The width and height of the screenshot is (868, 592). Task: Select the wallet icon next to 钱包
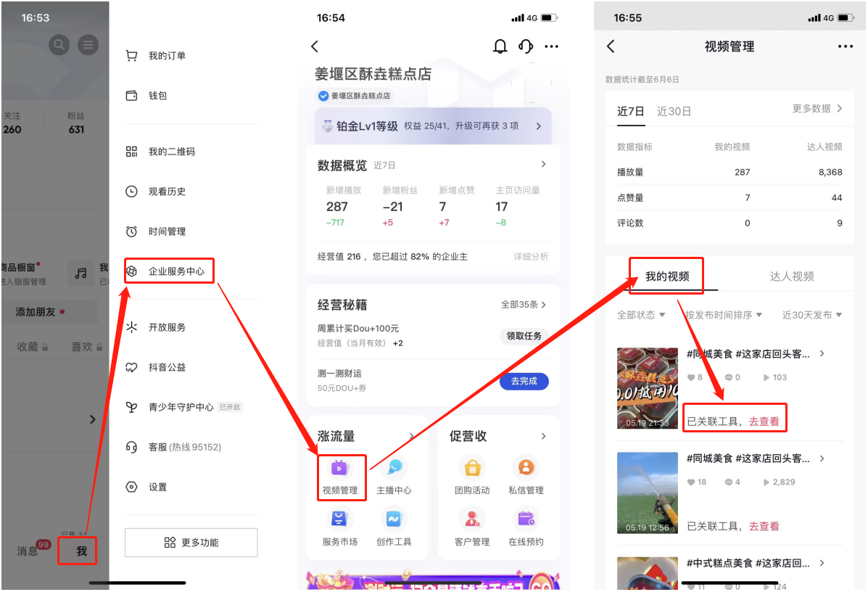(131, 95)
